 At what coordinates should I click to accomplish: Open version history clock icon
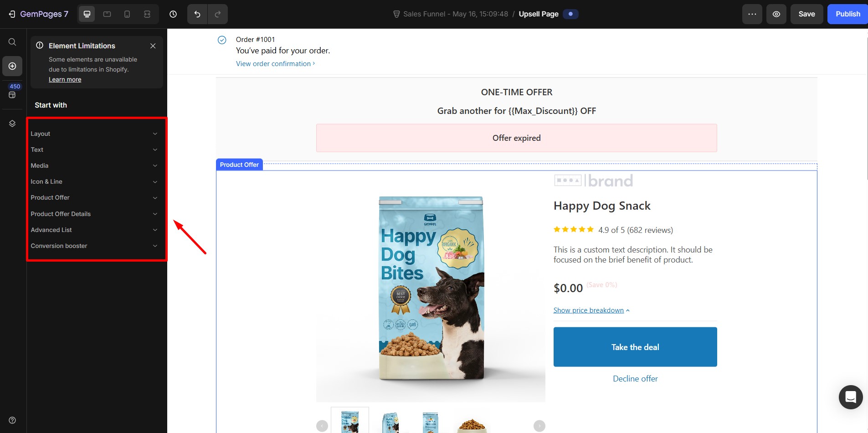(173, 14)
